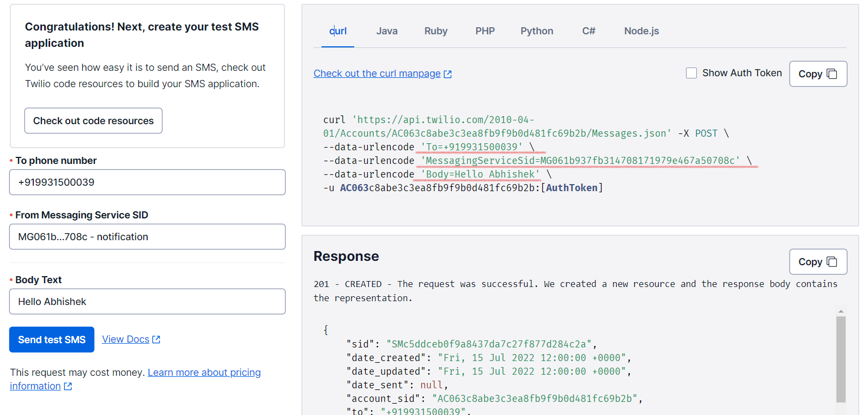Enable the Show Auth Token checkbox
Image resolution: width=868 pixels, height=415 pixels.
[x=691, y=73]
